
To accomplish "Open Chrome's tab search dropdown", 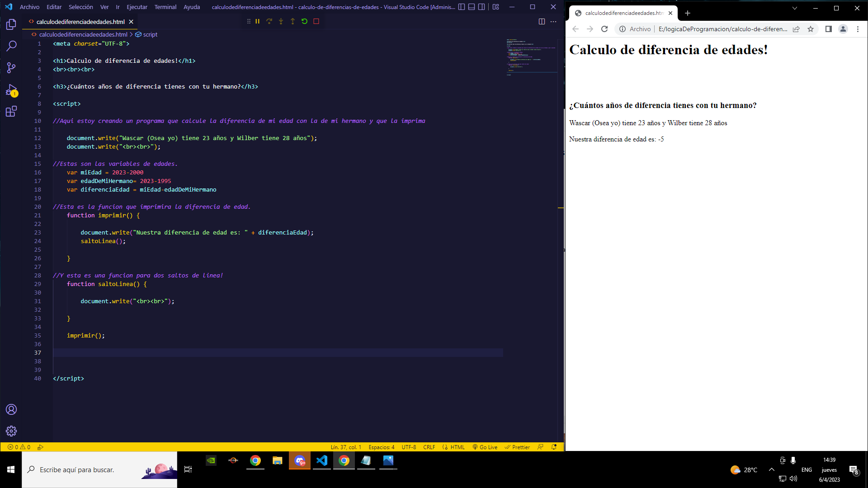I will point(795,8).
